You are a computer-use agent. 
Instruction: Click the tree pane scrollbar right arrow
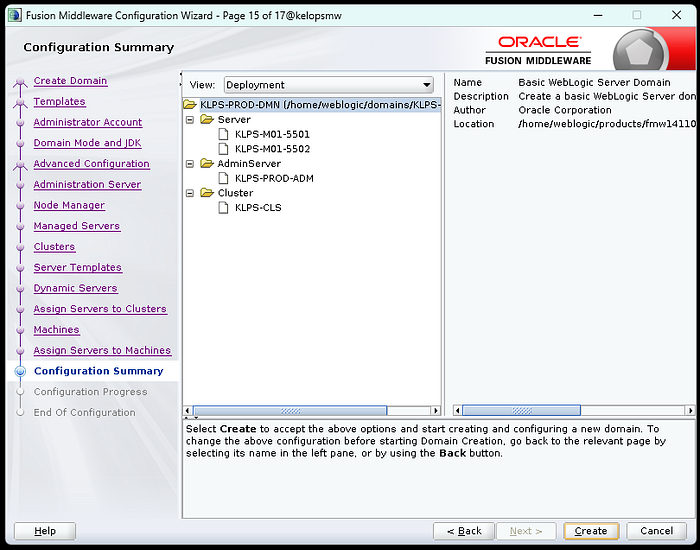click(436, 410)
